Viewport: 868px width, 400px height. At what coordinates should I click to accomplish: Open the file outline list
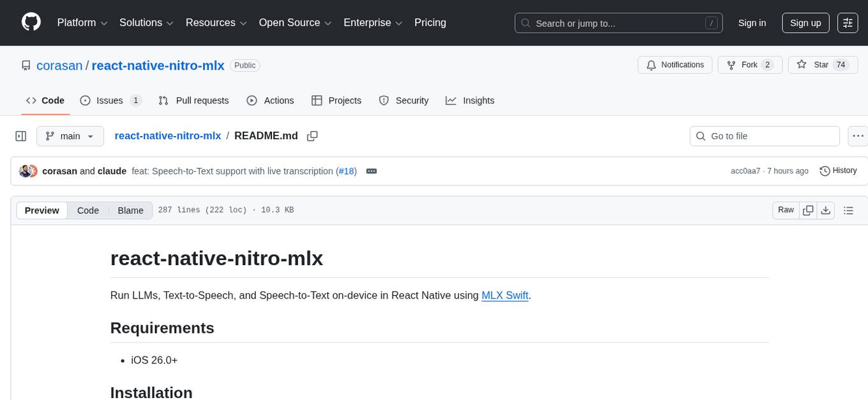[x=849, y=210]
